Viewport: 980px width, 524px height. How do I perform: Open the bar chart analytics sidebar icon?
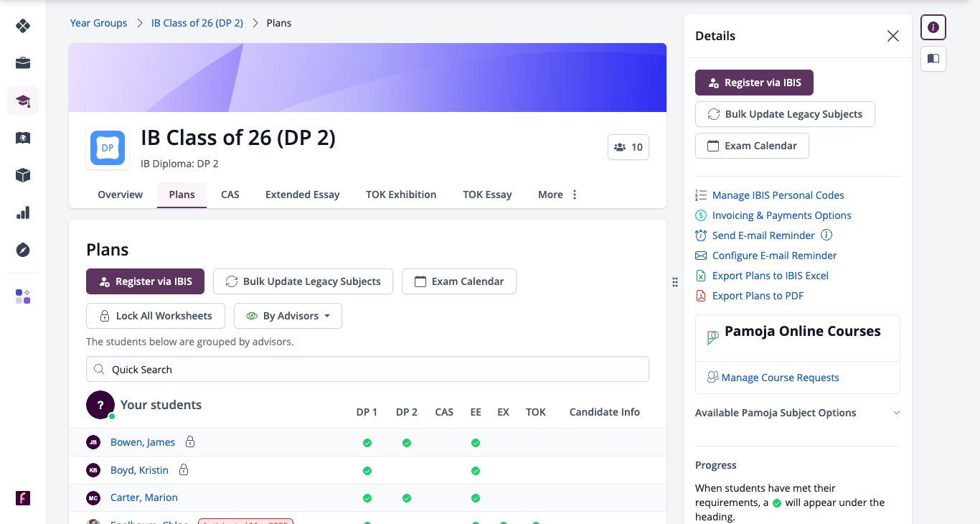[23, 212]
